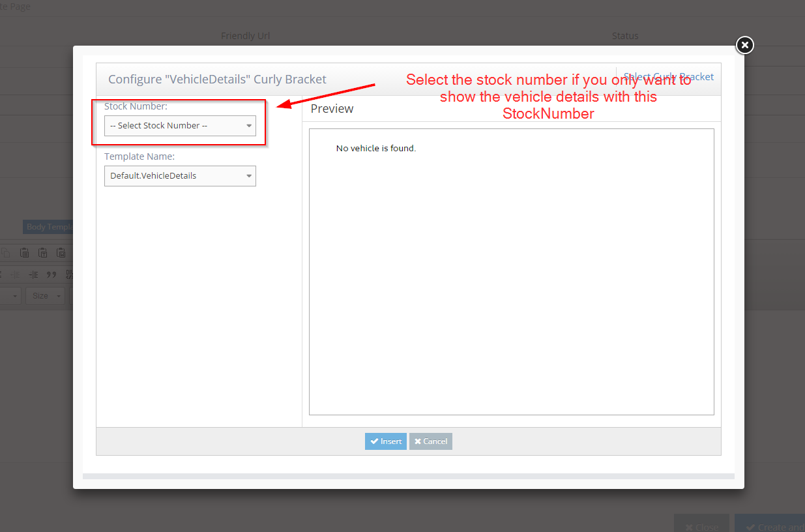Image resolution: width=805 pixels, height=532 pixels.
Task: Click the Copy icon in editor toolbar
Action: click(x=6, y=253)
